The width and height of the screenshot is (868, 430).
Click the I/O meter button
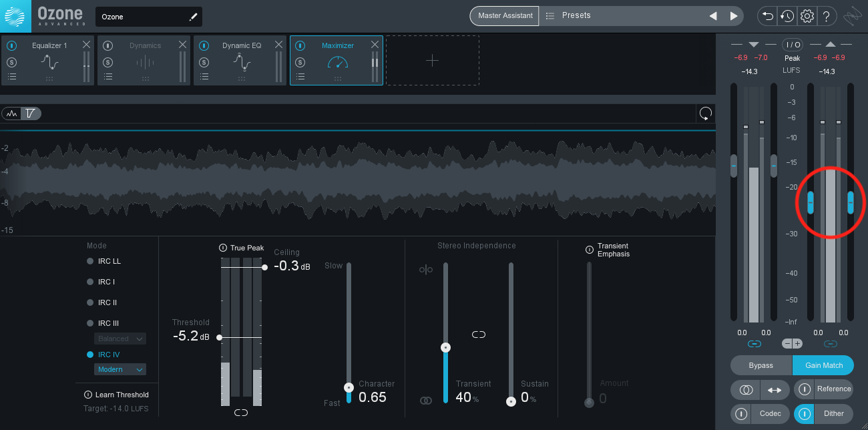[793, 45]
